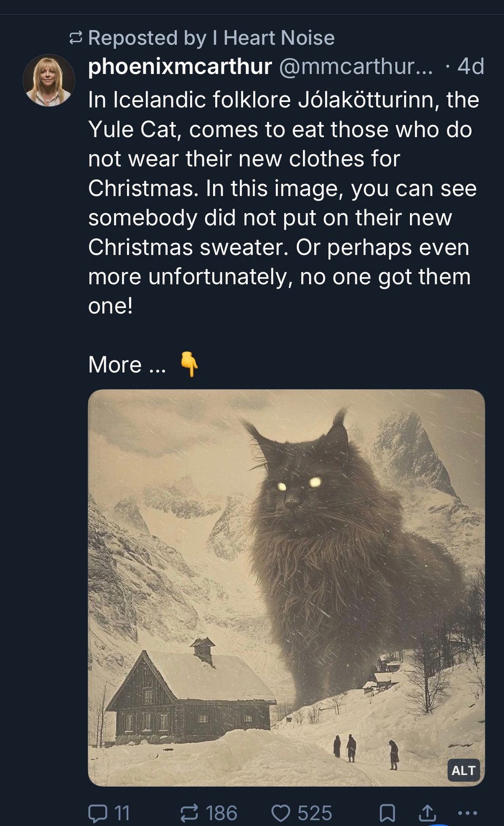Click the 11 replies count

click(x=122, y=813)
